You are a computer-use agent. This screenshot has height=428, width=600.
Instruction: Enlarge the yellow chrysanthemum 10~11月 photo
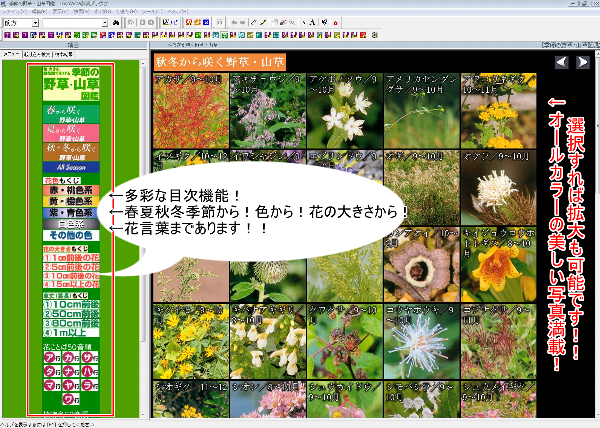point(499,111)
